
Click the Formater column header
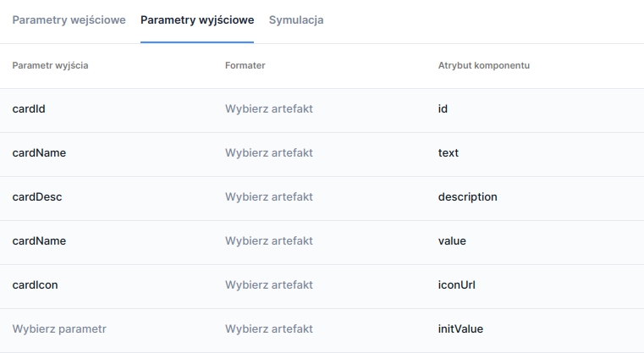[x=245, y=66]
